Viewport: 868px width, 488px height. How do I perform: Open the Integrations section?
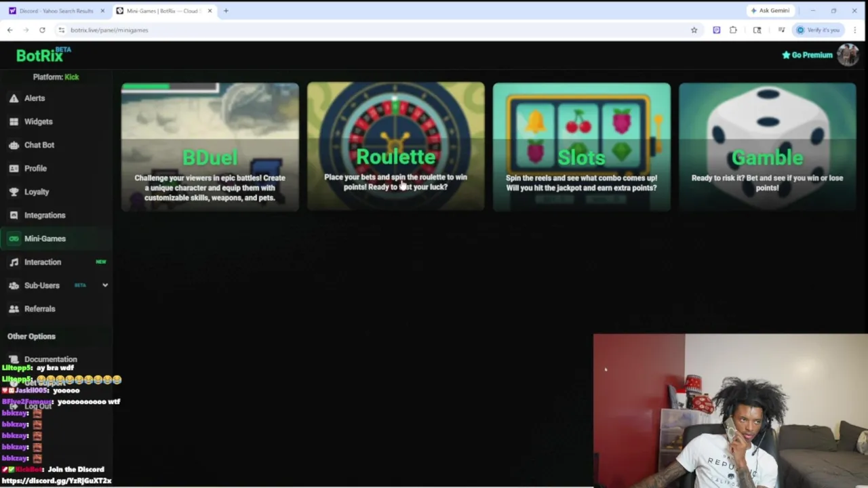pyautogui.click(x=45, y=215)
